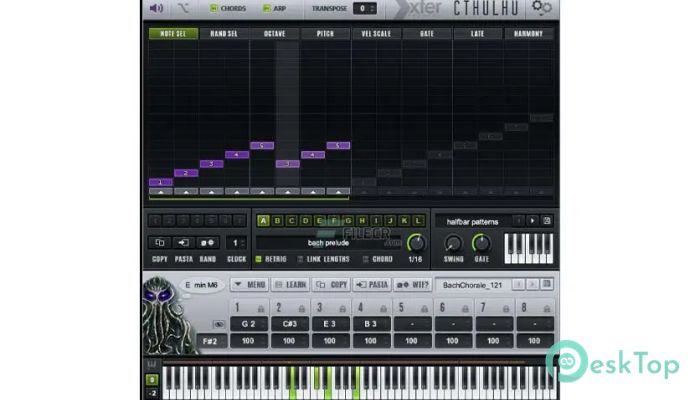The width and height of the screenshot is (700, 400).
Task: Toggle the lock on note slot 1
Action: [261, 308]
